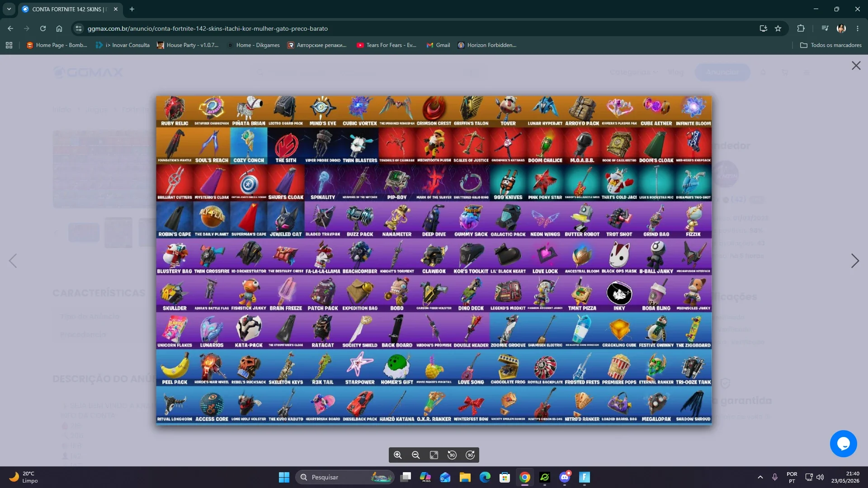Close the image lightbox viewer
The width and height of the screenshot is (868, 488).
(x=856, y=66)
